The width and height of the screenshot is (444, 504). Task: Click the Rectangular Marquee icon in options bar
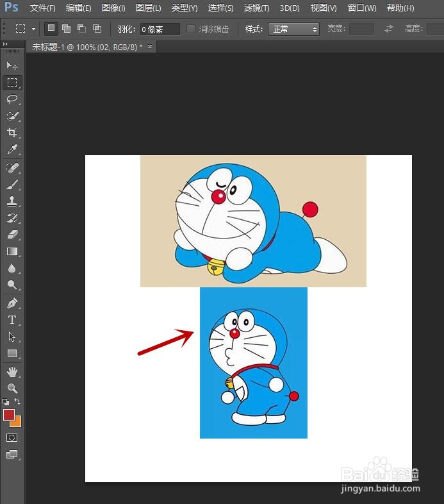pos(21,29)
